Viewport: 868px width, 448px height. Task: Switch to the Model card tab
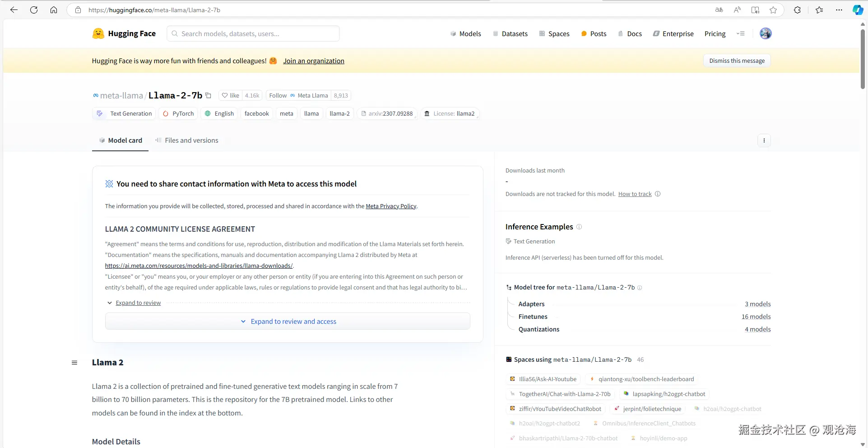coord(121,140)
